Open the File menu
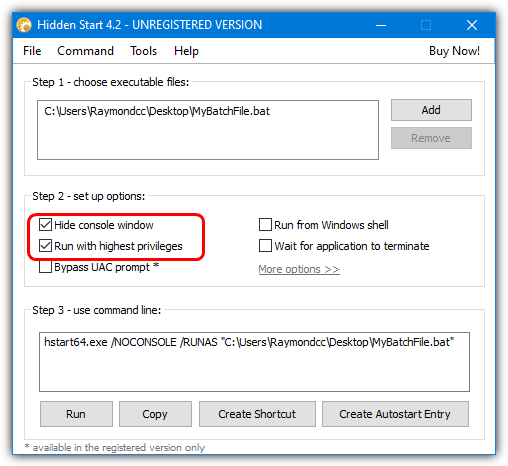This screenshot has width=508, height=466. pos(32,51)
